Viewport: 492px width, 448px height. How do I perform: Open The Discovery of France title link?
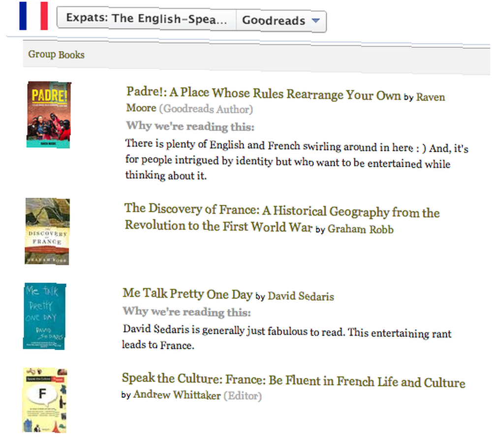click(x=282, y=217)
